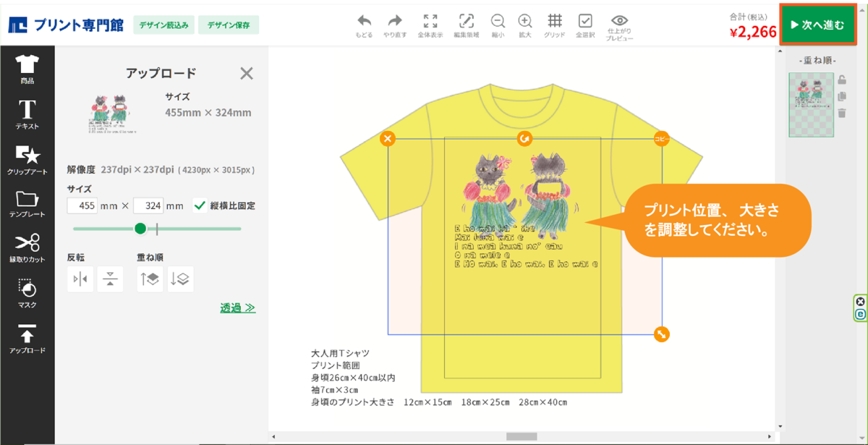Send the layer backward

(x=180, y=279)
